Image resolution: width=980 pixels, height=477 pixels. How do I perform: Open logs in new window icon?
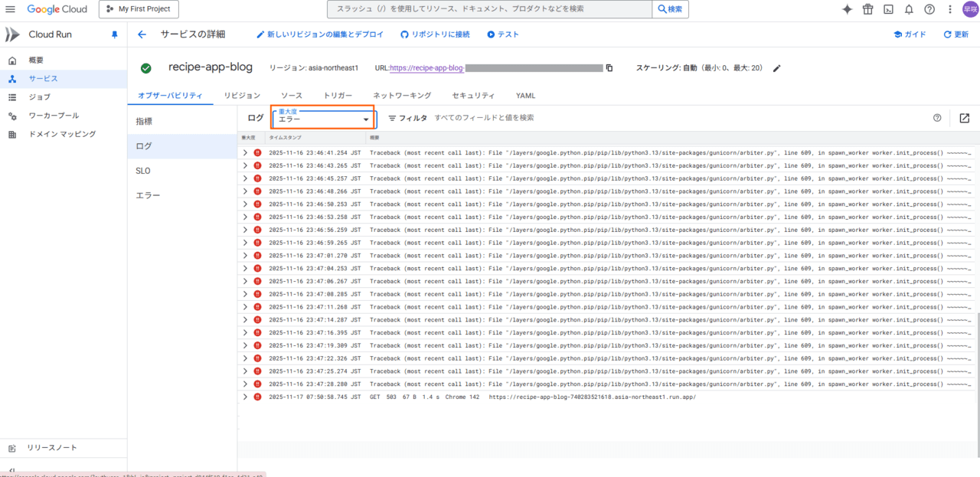point(964,118)
